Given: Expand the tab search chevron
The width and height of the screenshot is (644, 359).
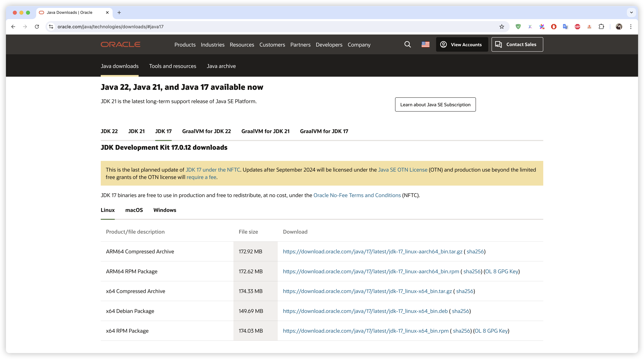Looking at the screenshot, I should point(631,13).
